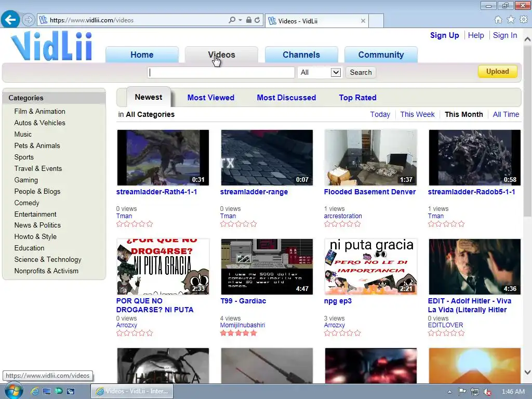The height and width of the screenshot is (399, 532).
Task: Select the Gaming category
Action: [x=26, y=180]
